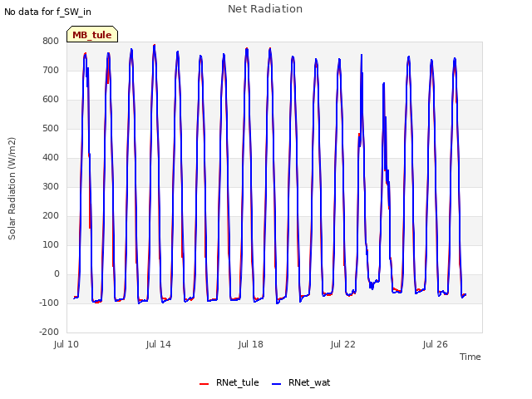532x399 pixels.
Task: Click the 800 y-axis tick label
Action: [51, 41]
